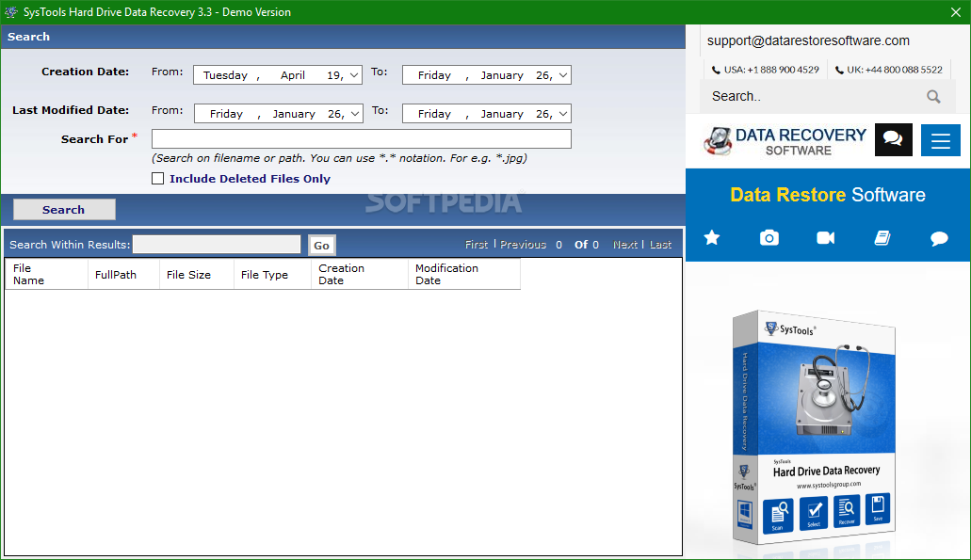Screen dimensions: 971x560
Task: Click the USA phone number
Action: click(765, 70)
